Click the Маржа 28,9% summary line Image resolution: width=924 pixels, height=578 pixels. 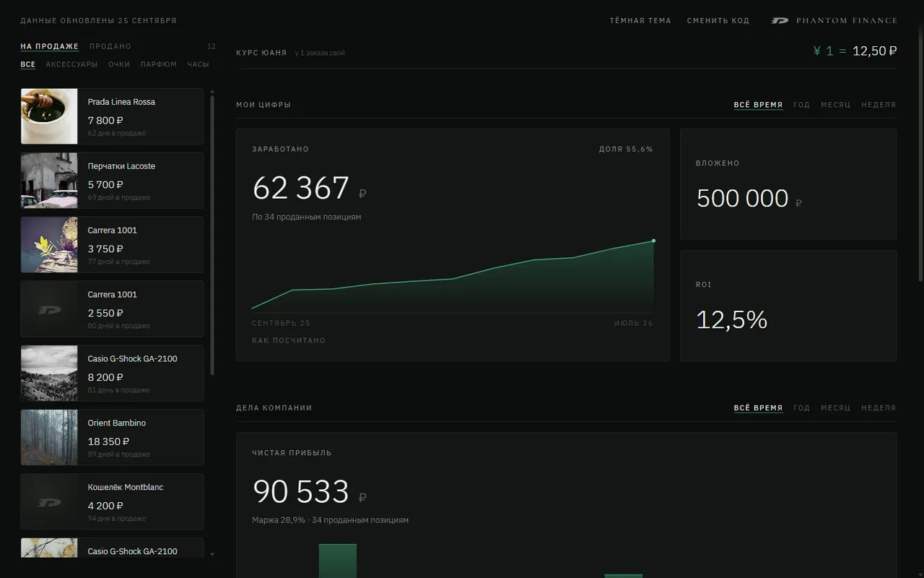(330, 520)
